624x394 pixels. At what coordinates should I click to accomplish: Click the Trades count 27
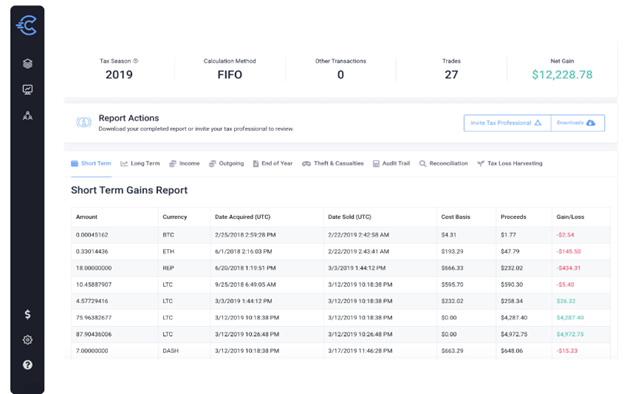451,75
